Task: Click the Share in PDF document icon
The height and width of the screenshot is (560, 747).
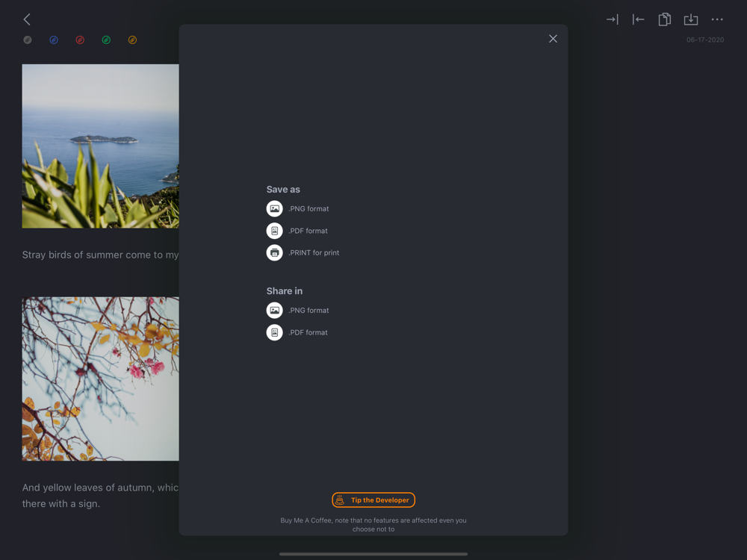Action: click(274, 332)
